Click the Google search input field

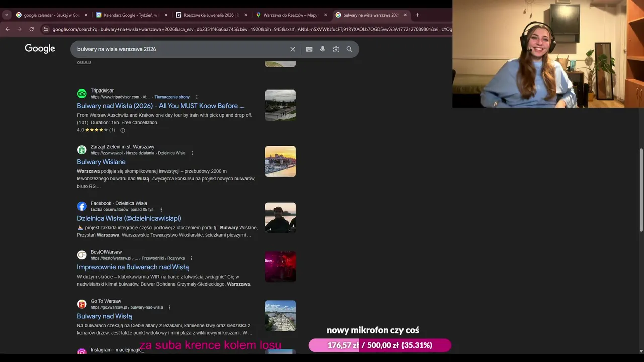pos(181,49)
